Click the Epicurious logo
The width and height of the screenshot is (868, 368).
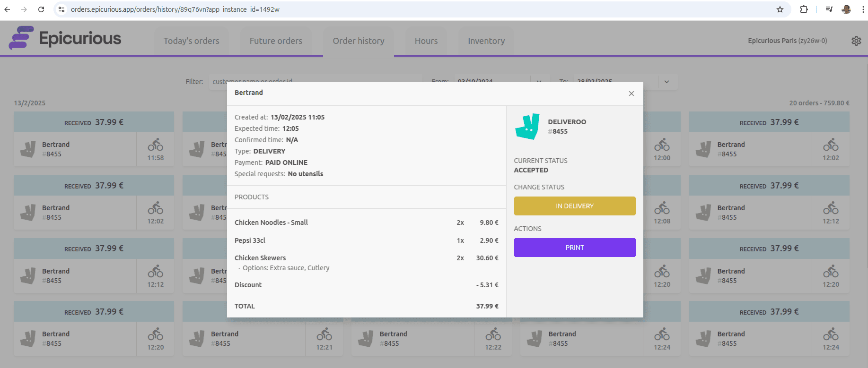coord(65,38)
